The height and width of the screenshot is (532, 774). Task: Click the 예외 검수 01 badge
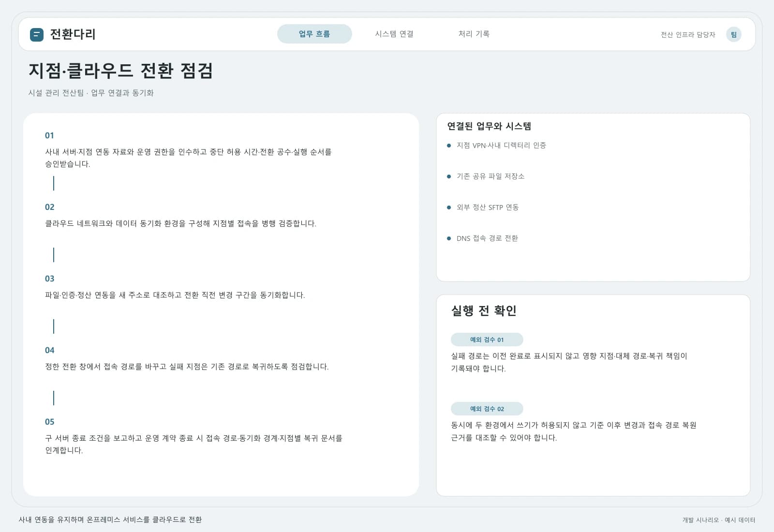tap(487, 340)
